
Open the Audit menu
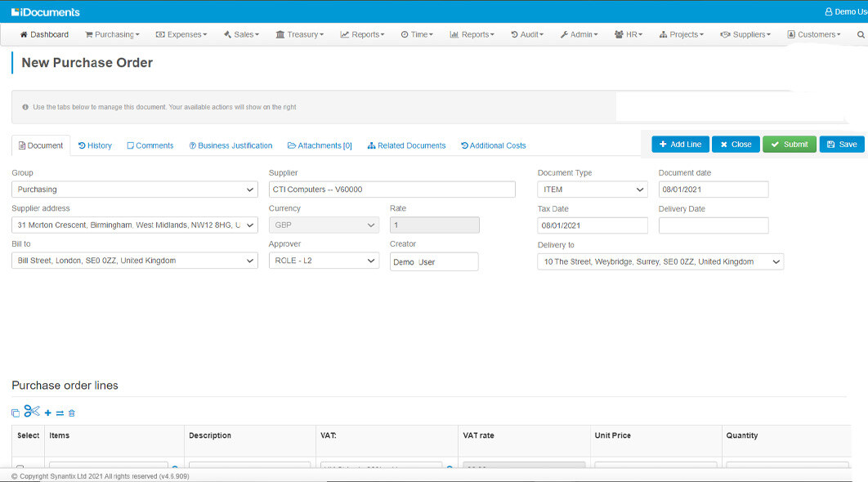(x=527, y=34)
